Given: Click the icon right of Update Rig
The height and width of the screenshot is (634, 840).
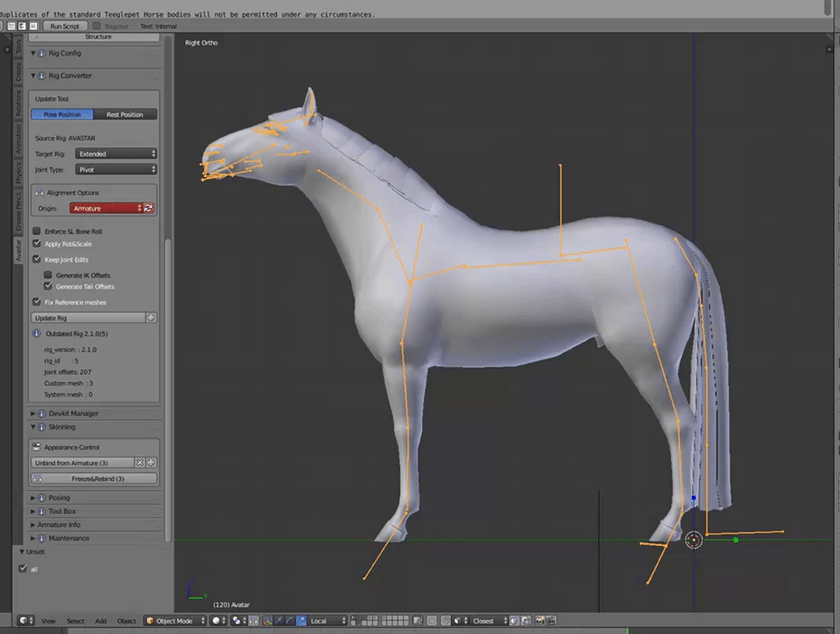Looking at the screenshot, I should coord(151,318).
